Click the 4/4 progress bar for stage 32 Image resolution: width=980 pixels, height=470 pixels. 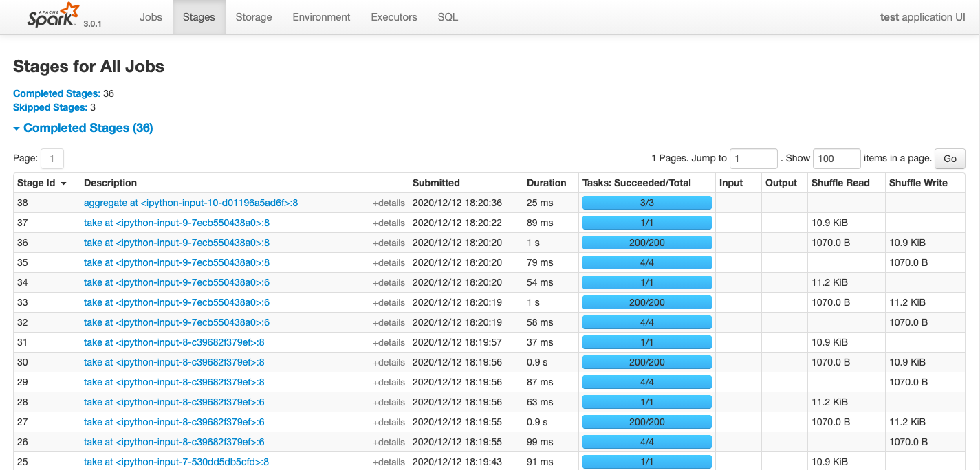tap(646, 322)
